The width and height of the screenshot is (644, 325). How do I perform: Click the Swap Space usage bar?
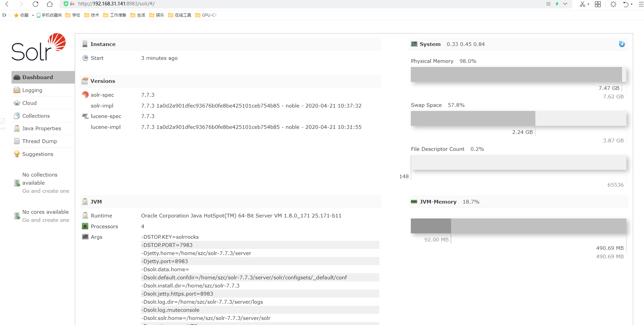[x=518, y=118]
